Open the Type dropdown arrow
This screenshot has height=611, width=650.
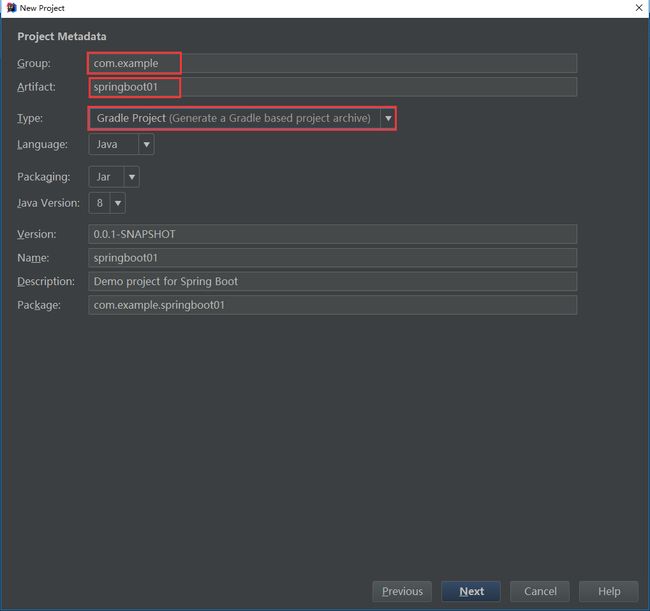tap(388, 119)
